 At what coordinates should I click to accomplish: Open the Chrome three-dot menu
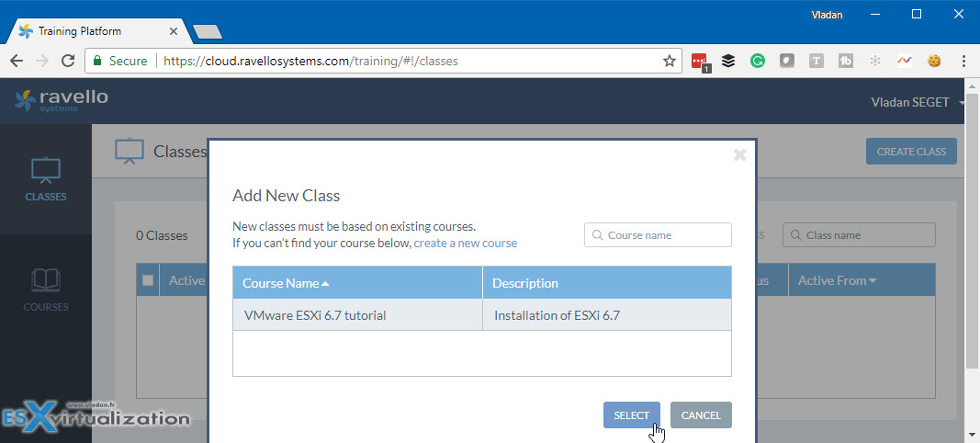[963, 61]
